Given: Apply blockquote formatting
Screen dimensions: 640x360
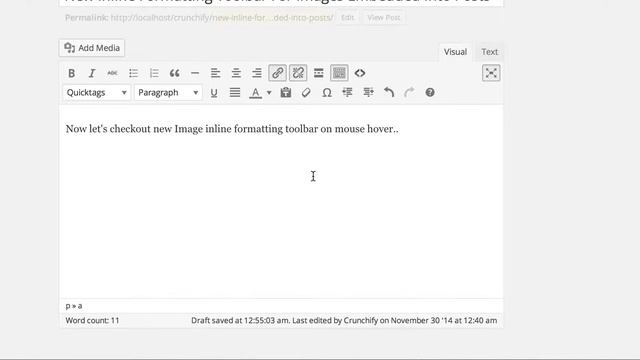Looking at the screenshot, I should [x=174, y=73].
